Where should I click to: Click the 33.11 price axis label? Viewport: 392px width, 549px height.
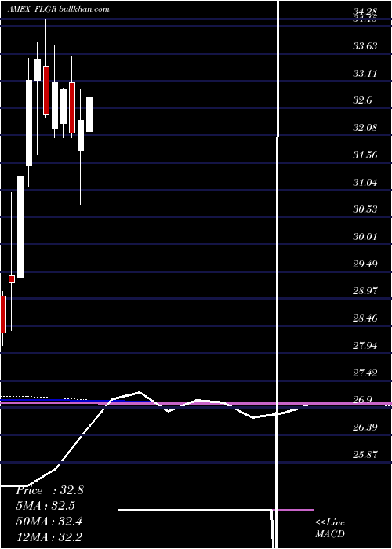365,74
